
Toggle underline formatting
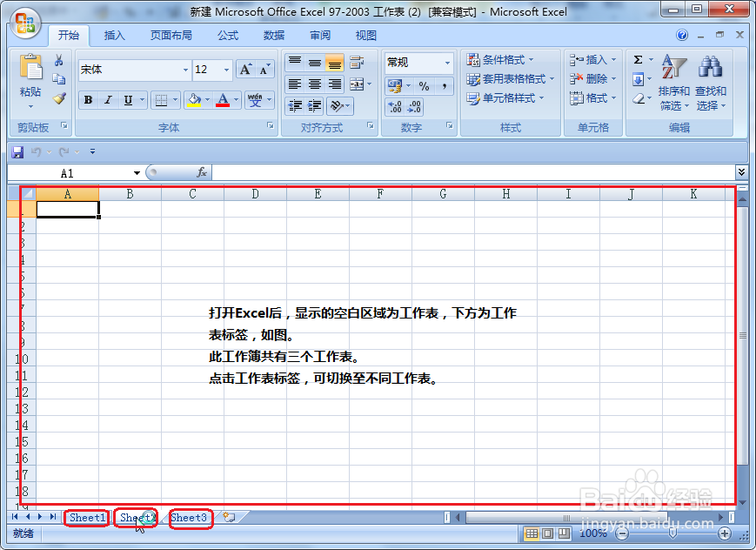tap(128, 100)
